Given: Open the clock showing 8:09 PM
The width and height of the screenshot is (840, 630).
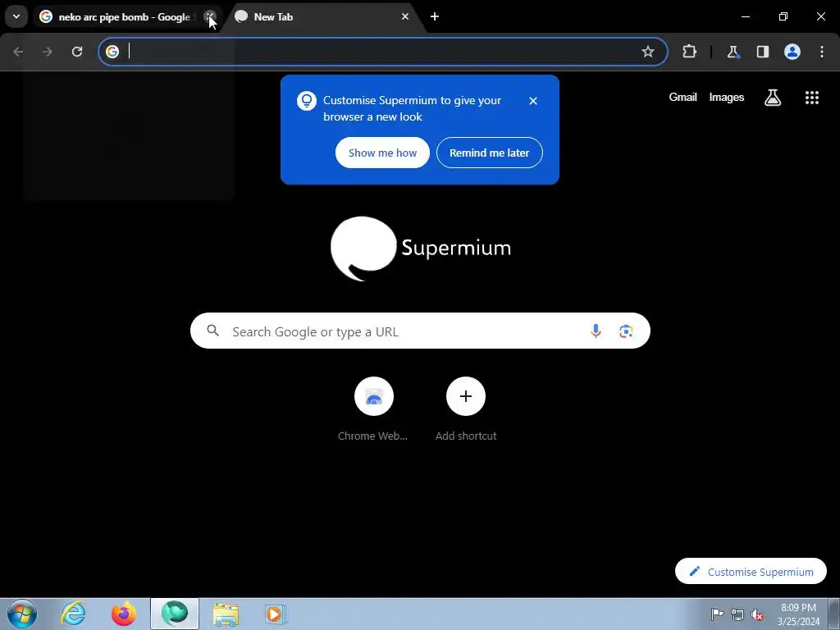Looking at the screenshot, I should tap(798, 614).
